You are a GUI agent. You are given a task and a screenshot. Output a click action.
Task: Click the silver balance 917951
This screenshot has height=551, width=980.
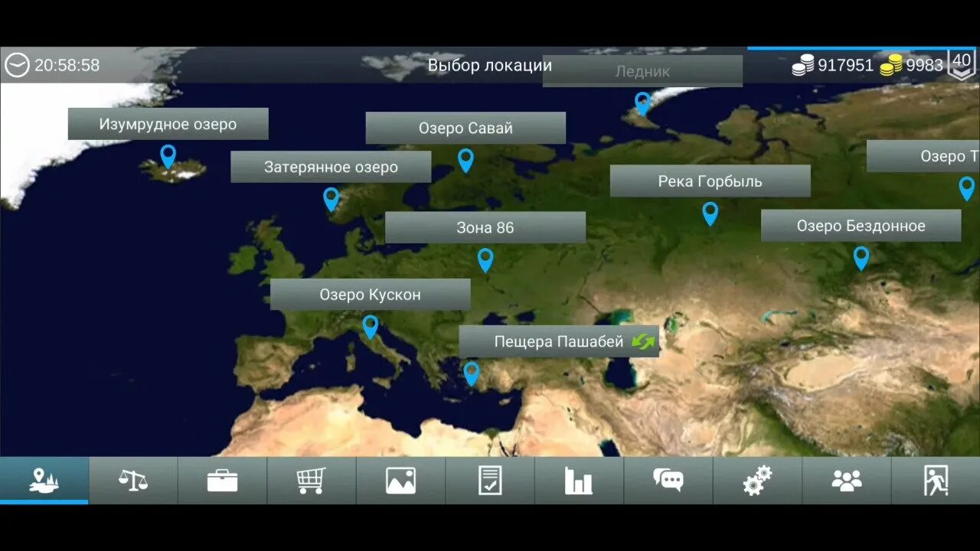click(845, 65)
